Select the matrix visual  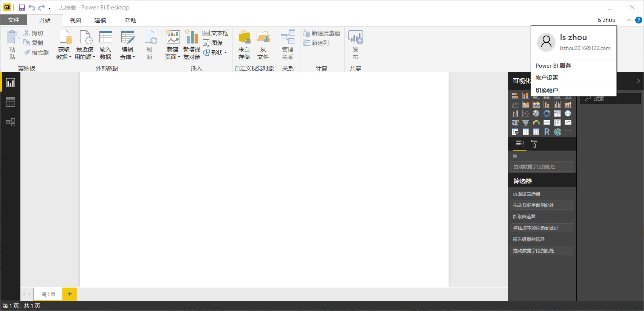(x=536, y=132)
